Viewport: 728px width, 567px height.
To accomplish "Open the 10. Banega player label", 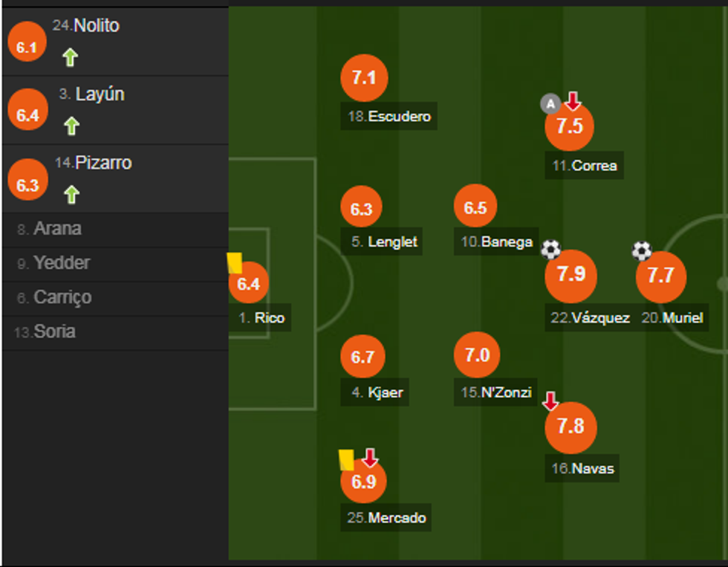I will [x=497, y=242].
